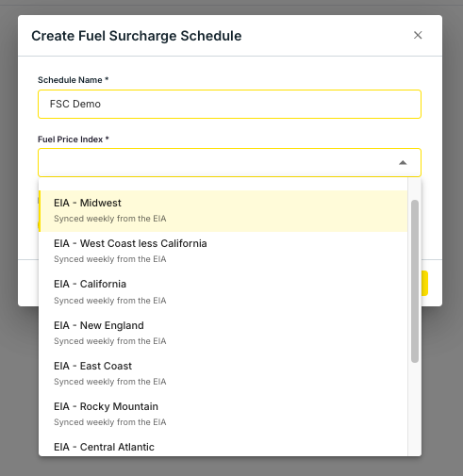
Task: Select EIA - Midwest option
Action: (x=223, y=211)
